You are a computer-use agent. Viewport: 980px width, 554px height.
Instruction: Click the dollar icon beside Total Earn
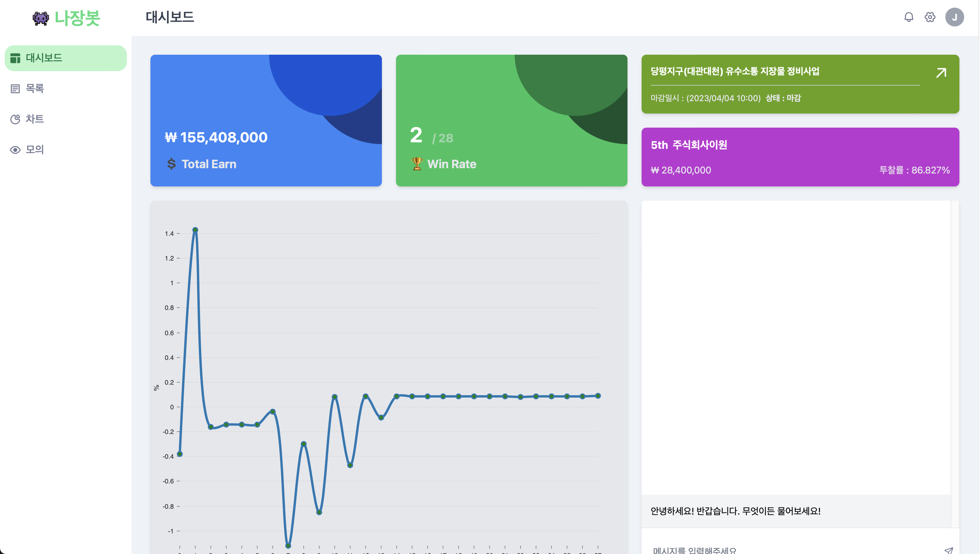coord(172,164)
